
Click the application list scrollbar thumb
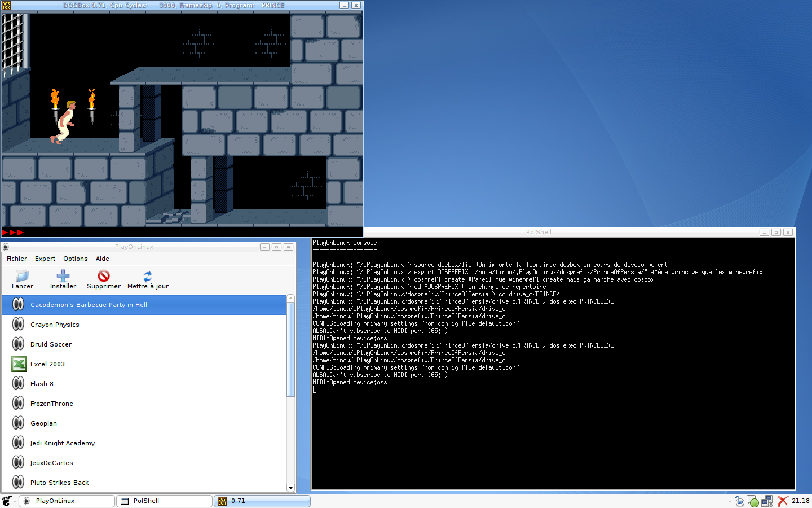click(x=291, y=350)
